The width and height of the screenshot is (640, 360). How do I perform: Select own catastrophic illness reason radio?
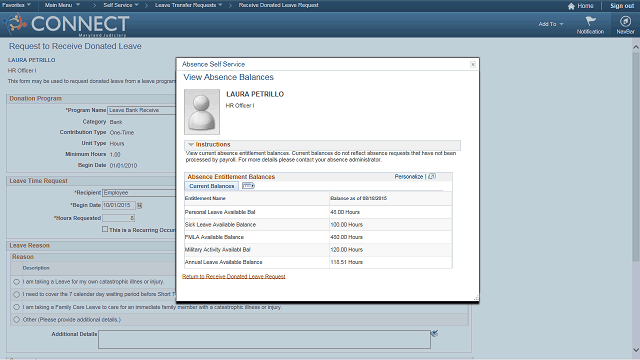click(16, 282)
